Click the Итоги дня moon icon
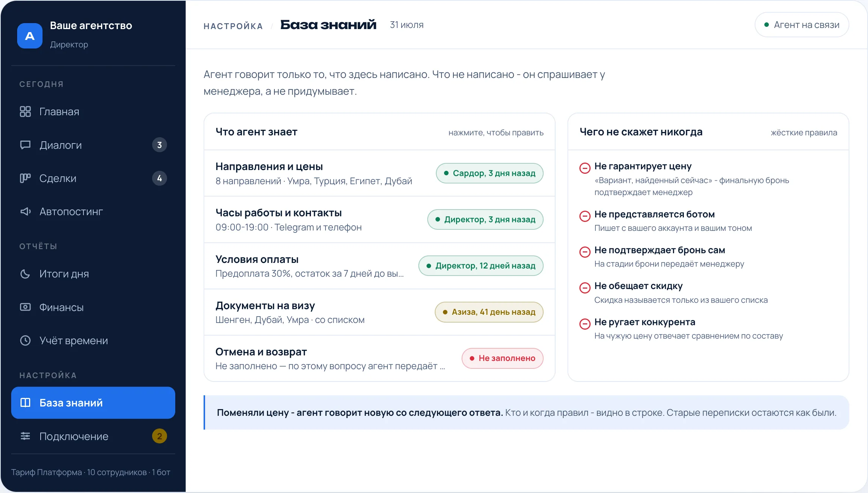 tap(25, 274)
